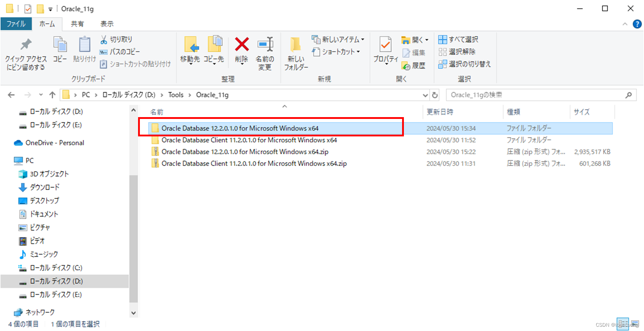
Task: Pin folder to Quick Access
Action: (26, 54)
